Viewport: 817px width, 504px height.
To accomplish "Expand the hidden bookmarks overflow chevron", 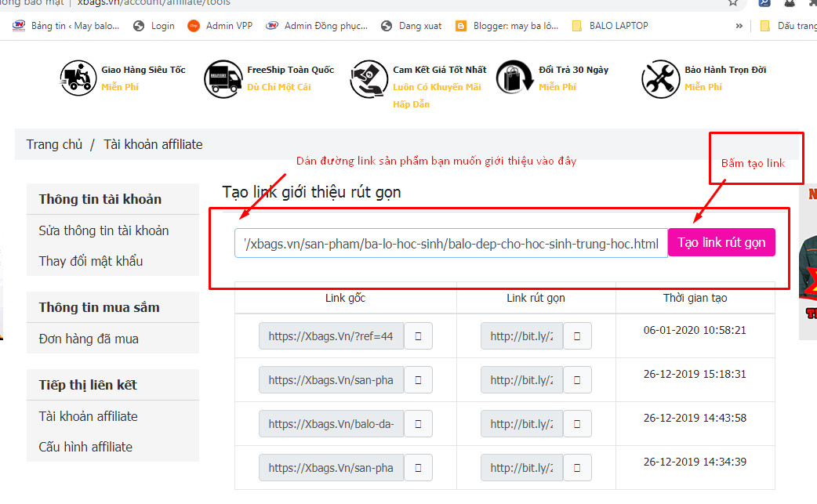I will (x=739, y=26).
